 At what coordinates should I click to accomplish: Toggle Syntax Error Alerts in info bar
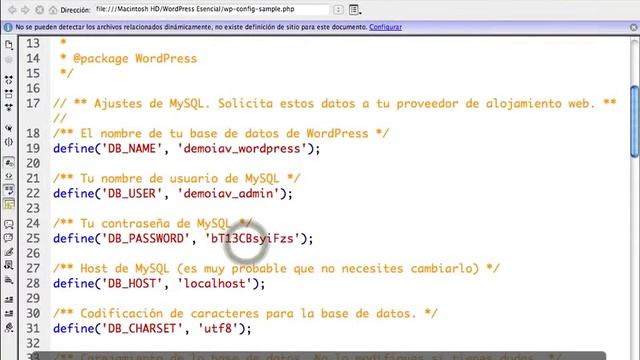coord(9,204)
